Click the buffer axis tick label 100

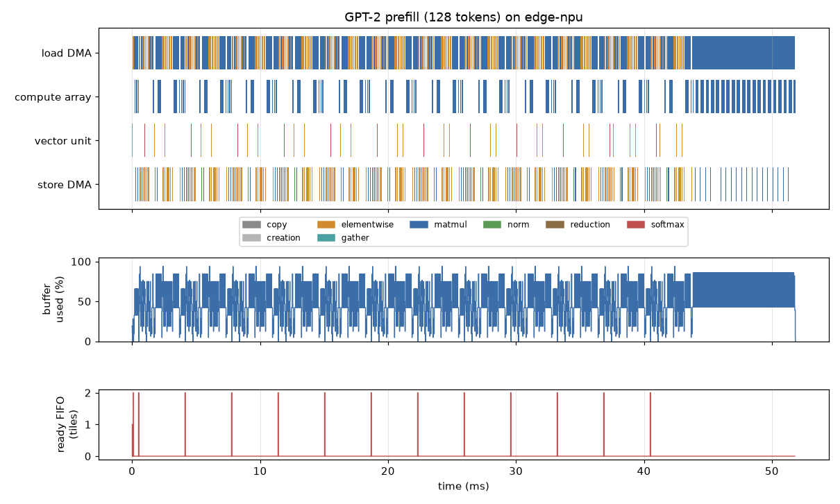[82, 262]
